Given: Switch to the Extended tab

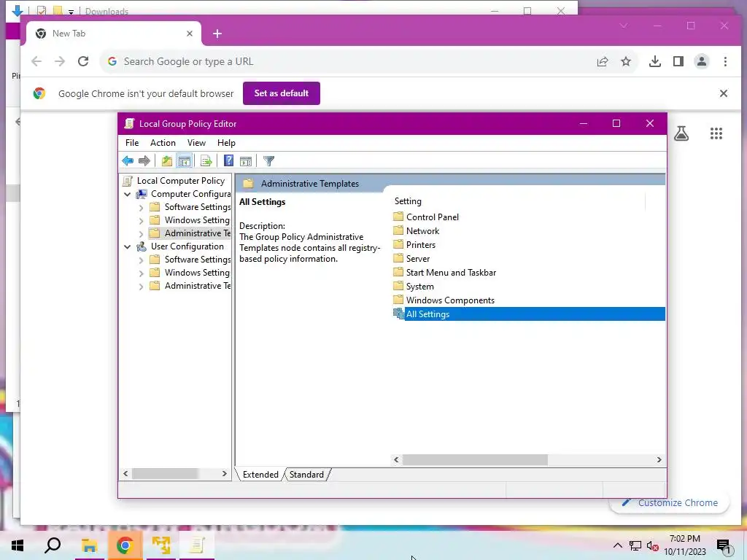Looking at the screenshot, I should point(260,474).
